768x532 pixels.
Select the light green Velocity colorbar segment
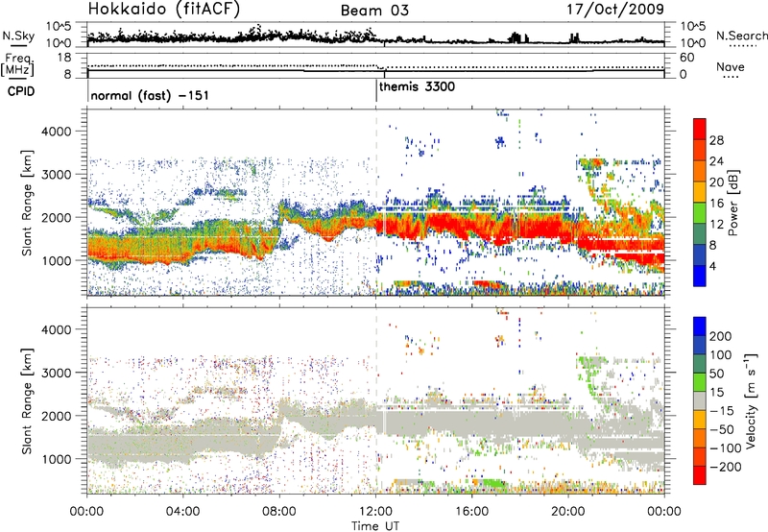pyautogui.click(x=700, y=382)
